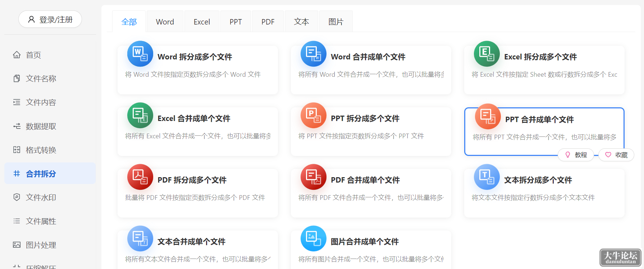Open the 教程 tutorial button
Viewport: 644px width, 269px height.
(576, 155)
